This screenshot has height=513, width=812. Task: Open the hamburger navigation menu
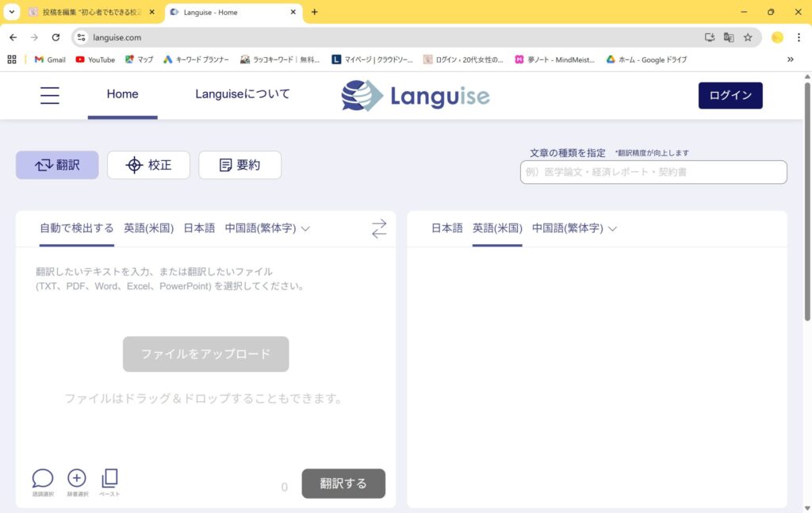click(x=50, y=95)
